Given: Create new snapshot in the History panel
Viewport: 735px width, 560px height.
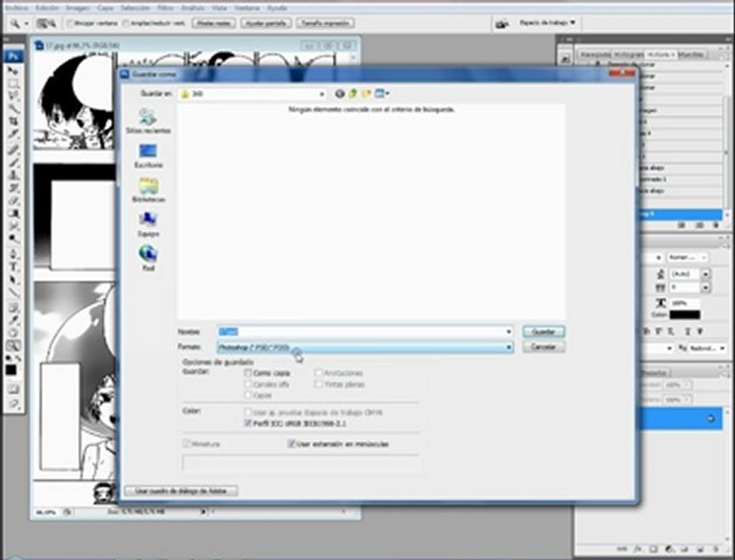Looking at the screenshot, I should 699,226.
